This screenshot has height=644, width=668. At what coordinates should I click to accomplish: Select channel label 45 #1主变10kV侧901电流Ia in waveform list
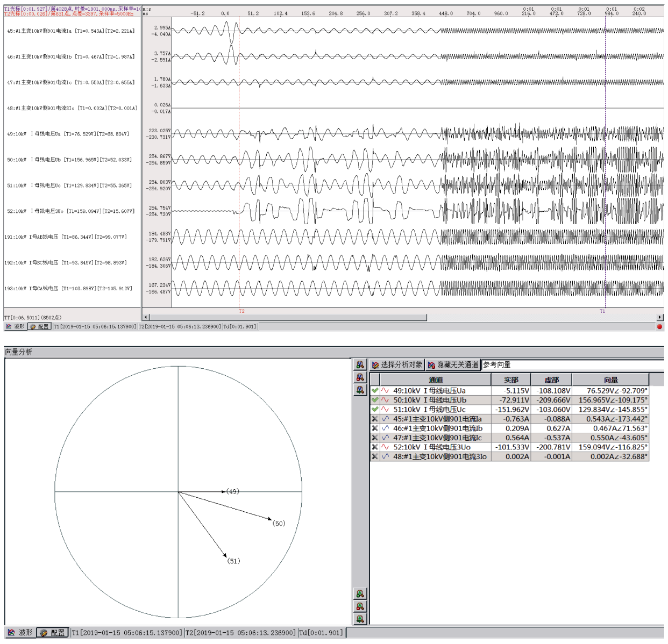(70, 31)
